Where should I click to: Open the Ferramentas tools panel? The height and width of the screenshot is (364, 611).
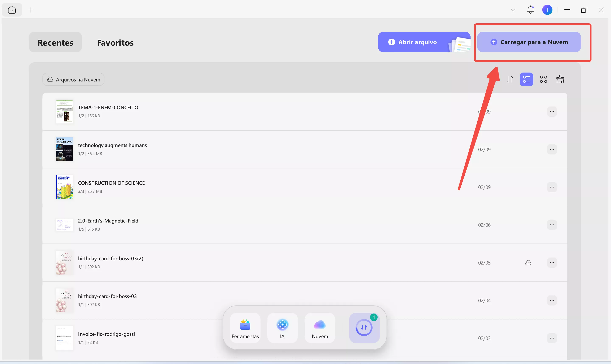tap(245, 328)
